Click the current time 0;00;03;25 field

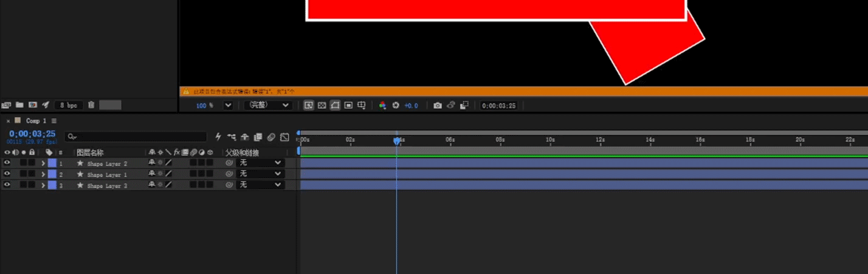tap(32, 133)
